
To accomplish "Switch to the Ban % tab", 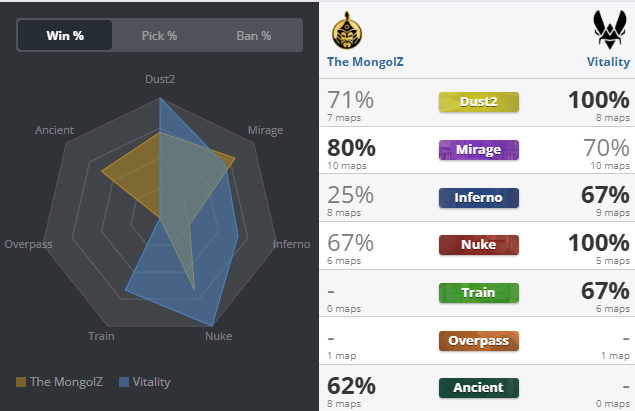I will [x=254, y=36].
